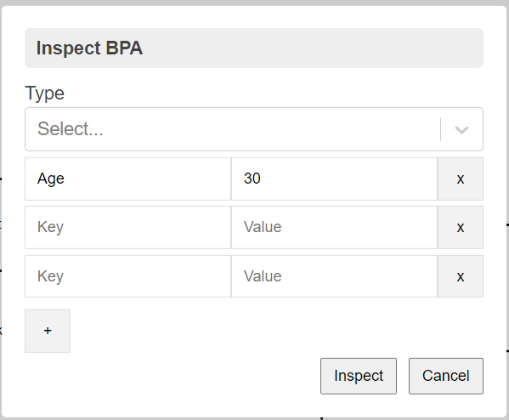Delete the second key-value row
Viewport: 509px width, 420px height.
coord(461,227)
